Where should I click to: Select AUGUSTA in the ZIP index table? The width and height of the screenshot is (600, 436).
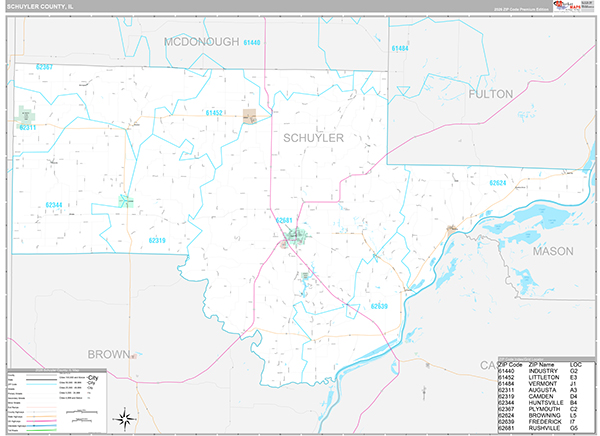click(x=542, y=390)
